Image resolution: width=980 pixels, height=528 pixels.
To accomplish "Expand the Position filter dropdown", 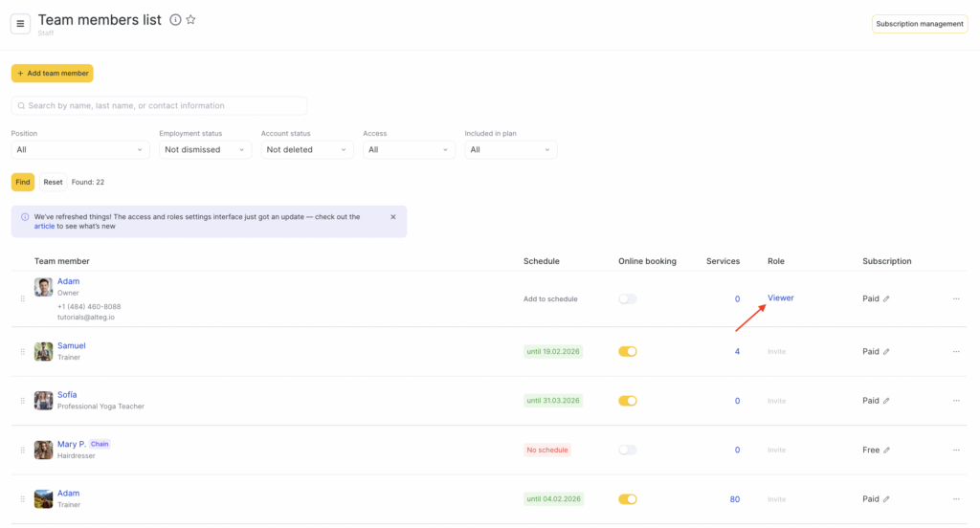I will 80,150.
